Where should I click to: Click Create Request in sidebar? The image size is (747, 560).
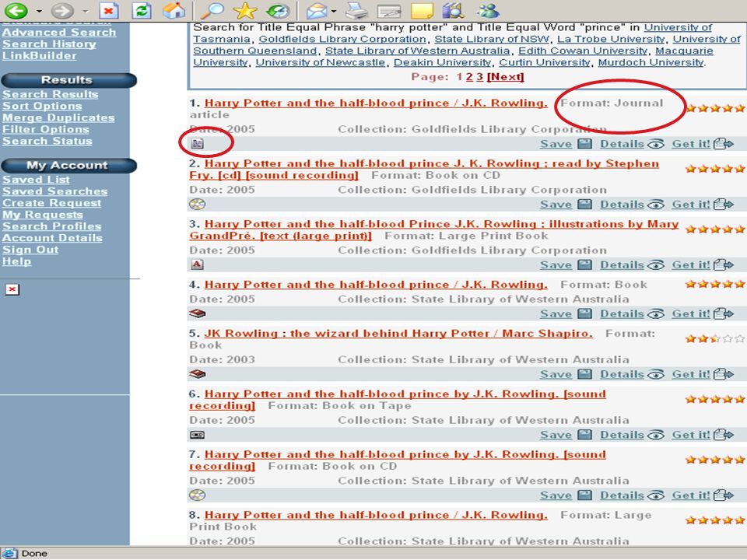pos(51,203)
